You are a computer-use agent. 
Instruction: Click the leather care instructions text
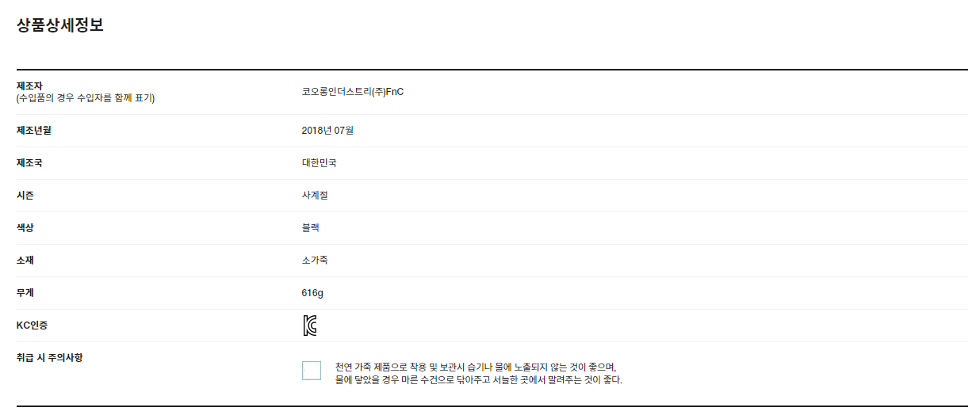478,373
